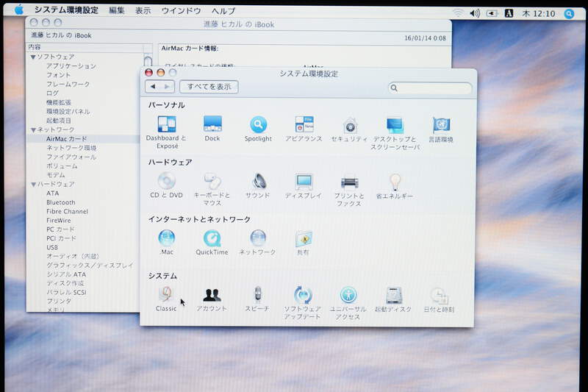Collapse the ソフトウェア tree in System Profiler

[33, 57]
